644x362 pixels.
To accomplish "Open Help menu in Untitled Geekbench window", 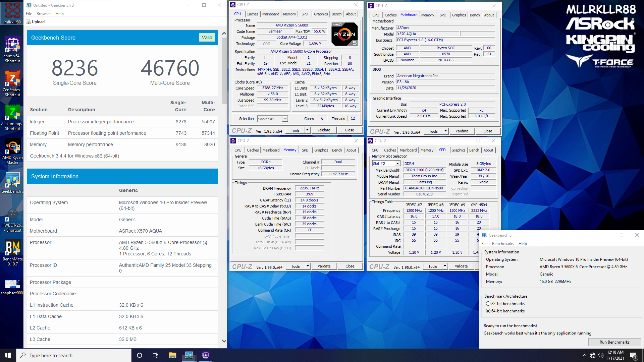I will [x=59, y=14].
